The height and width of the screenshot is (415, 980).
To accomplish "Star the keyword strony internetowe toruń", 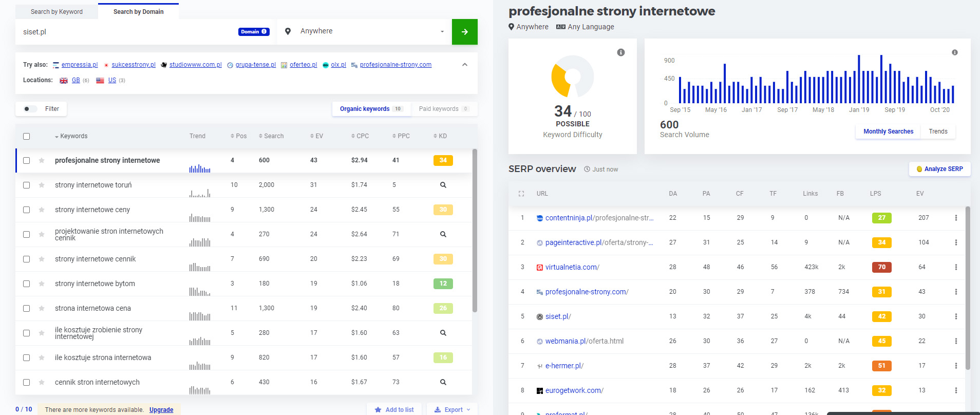I will [42, 185].
